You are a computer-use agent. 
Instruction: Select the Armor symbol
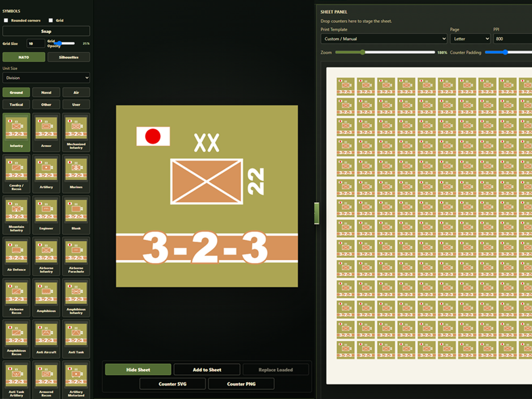[46, 133]
